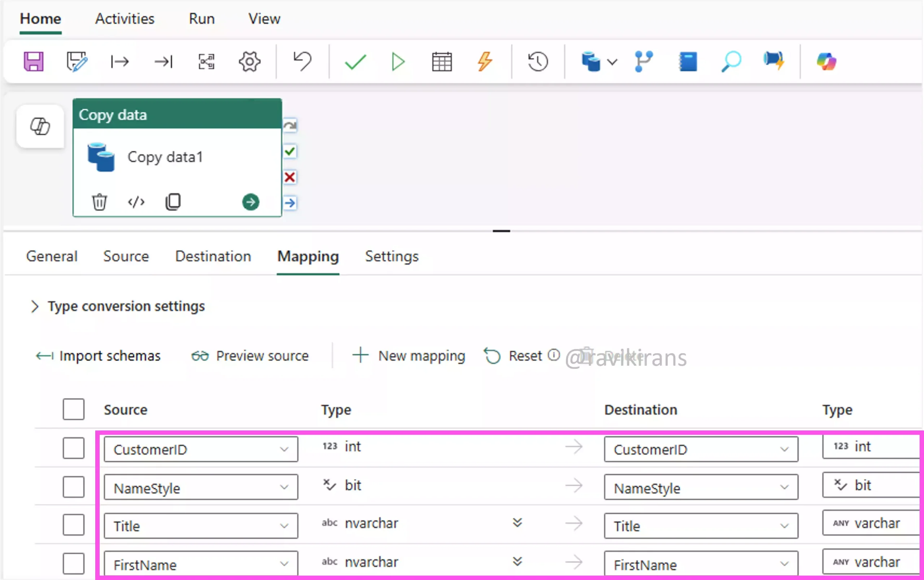Screen dimensions: 924x580
Task: Open the View ribbon tab
Action: [x=264, y=18]
